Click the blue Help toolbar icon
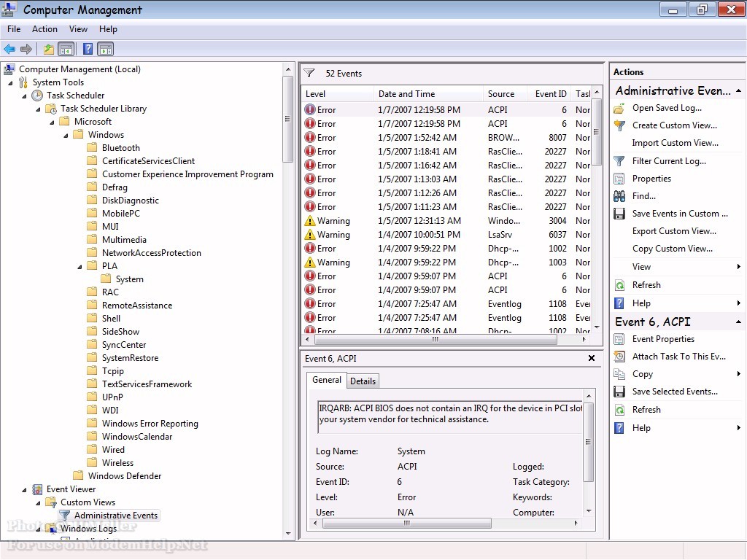The height and width of the screenshot is (560, 747). coord(88,49)
